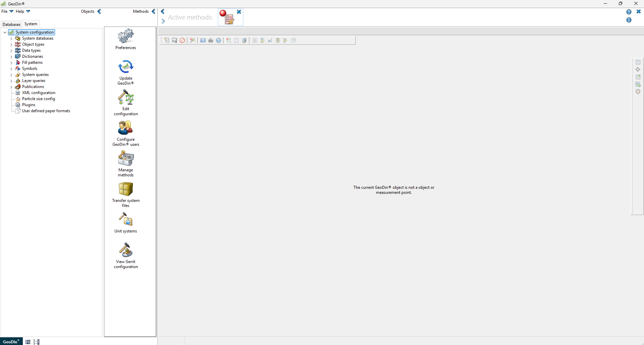Select XML configuration in tree
644x345 pixels.
point(39,93)
